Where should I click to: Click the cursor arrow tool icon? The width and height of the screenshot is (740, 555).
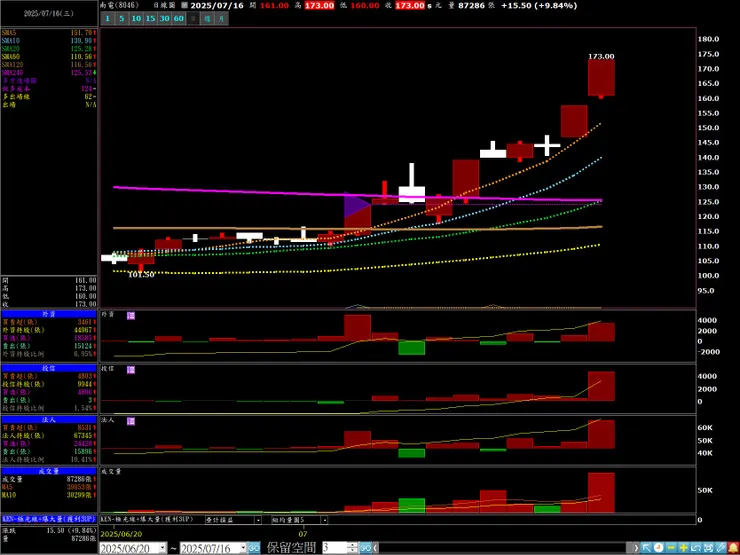point(646,548)
